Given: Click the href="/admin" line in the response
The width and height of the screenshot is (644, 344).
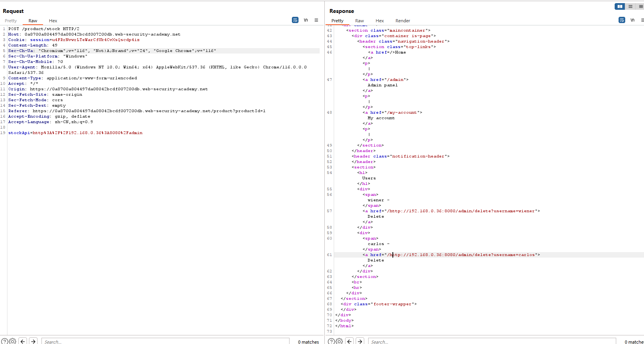Looking at the screenshot, I should tap(385, 80).
